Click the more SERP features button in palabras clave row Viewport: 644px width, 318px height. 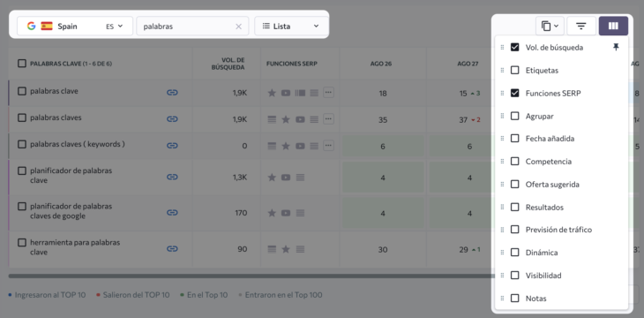click(x=328, y=93)
